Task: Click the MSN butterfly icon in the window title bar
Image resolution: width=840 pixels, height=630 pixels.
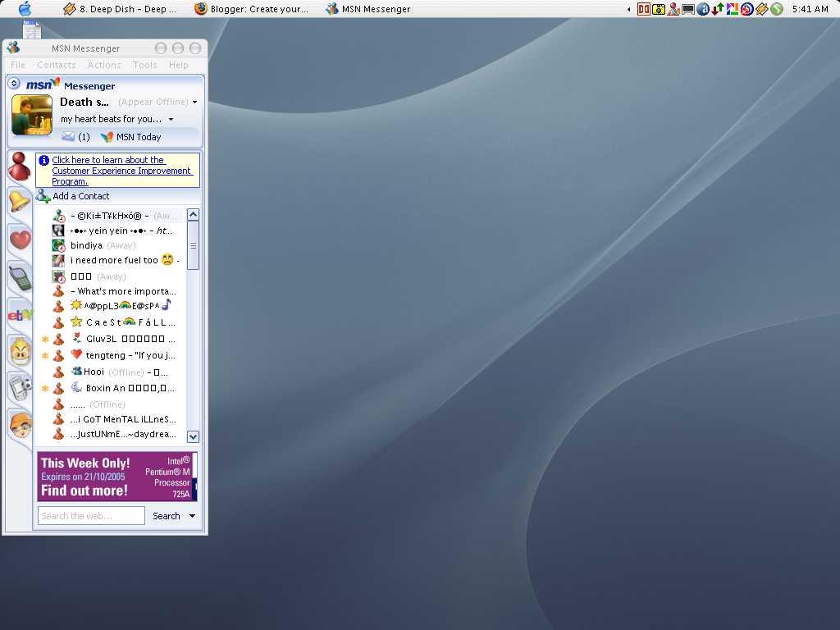Action: coord(13,48)
